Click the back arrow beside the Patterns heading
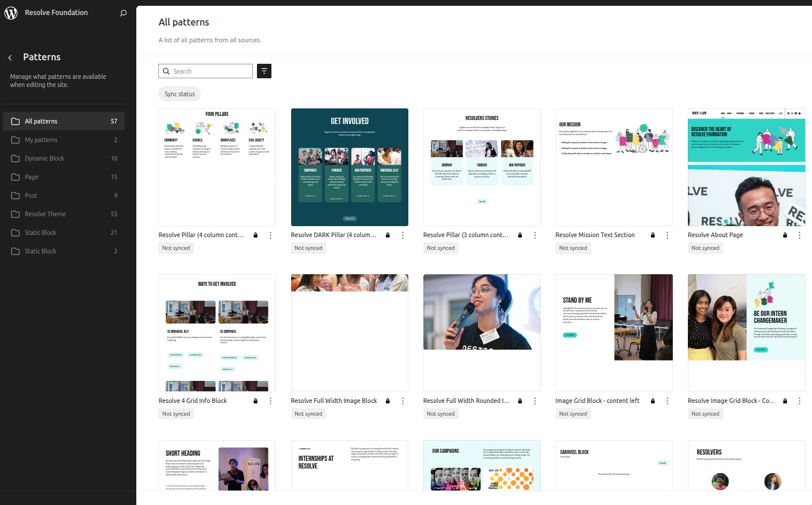The width and height of the screenshot is (812, 505). [x=10, y=57]
